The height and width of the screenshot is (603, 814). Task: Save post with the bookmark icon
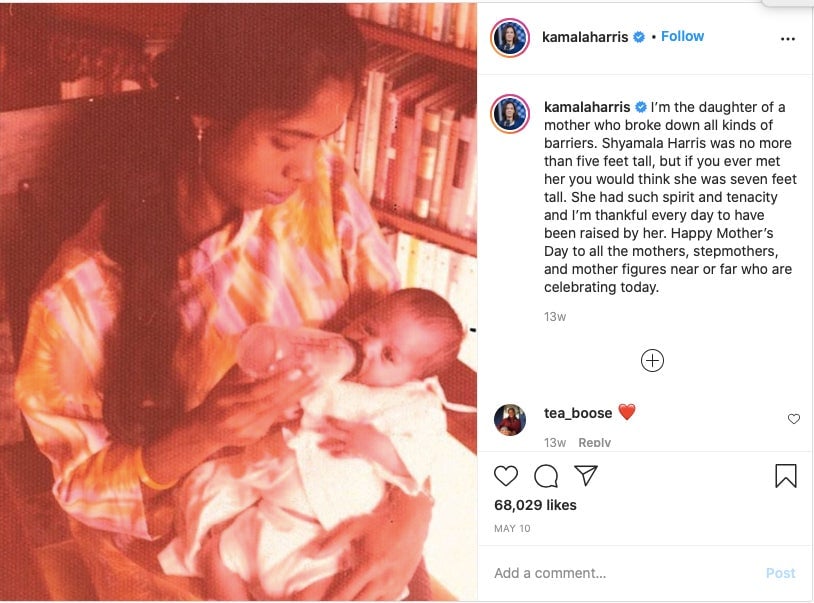pos(785,476)
